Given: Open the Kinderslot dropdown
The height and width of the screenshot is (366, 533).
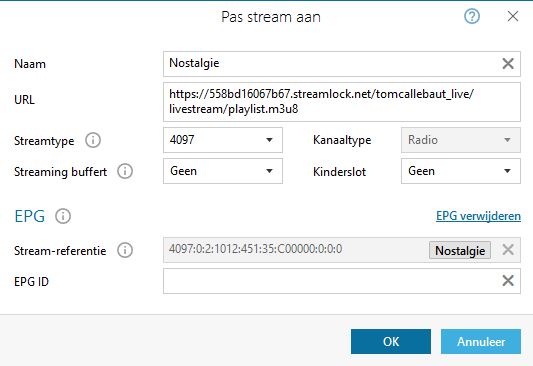Looking at the screenshot, I should point(461,171).
